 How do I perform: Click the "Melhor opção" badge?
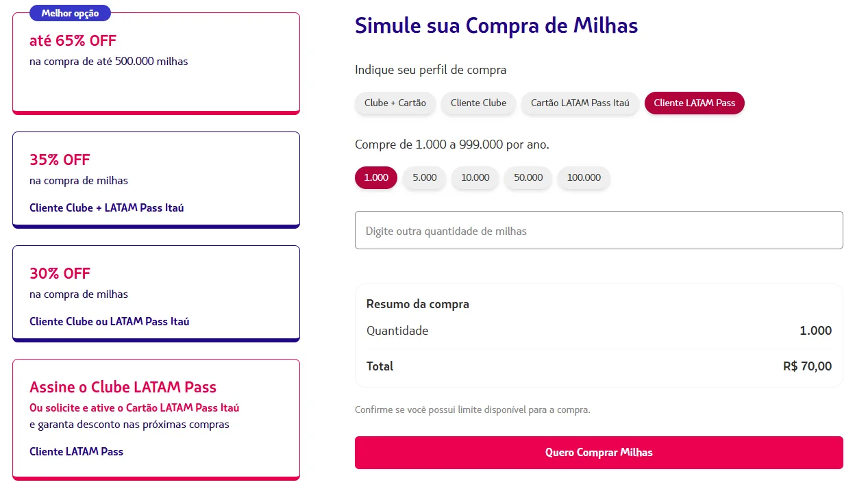[70, 12]
